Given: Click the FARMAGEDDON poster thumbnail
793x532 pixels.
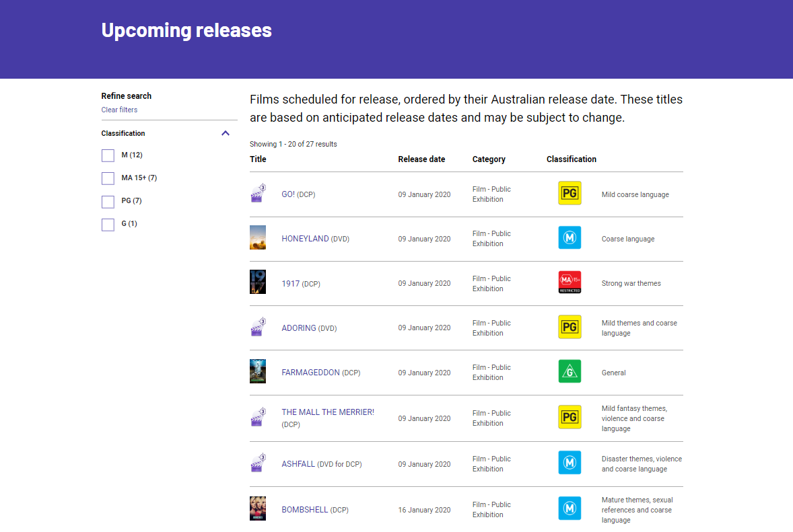Looking at the screenshot, I should [x=258, y=371].
